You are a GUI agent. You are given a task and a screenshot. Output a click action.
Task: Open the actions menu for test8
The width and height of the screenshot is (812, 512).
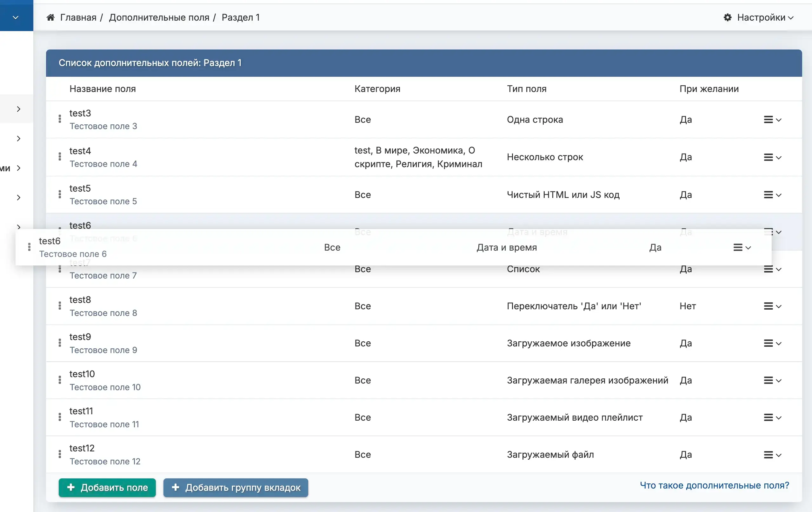click(772, 306)
